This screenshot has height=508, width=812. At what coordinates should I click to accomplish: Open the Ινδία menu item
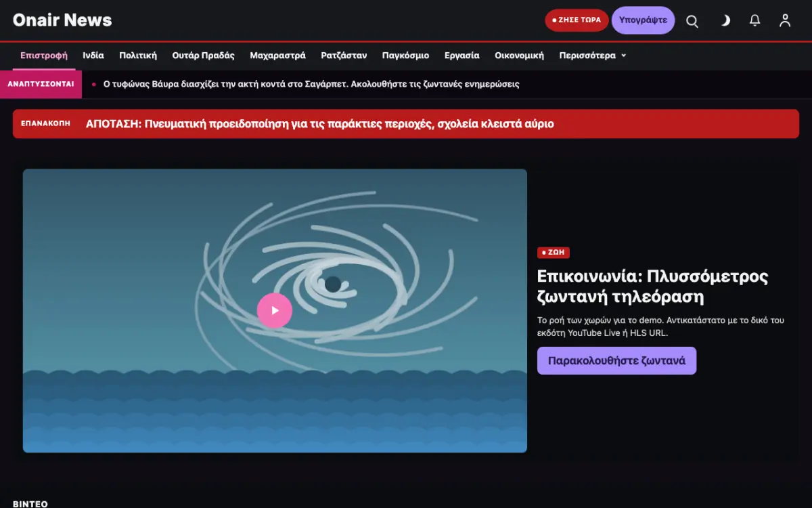[x=93, y=56]
